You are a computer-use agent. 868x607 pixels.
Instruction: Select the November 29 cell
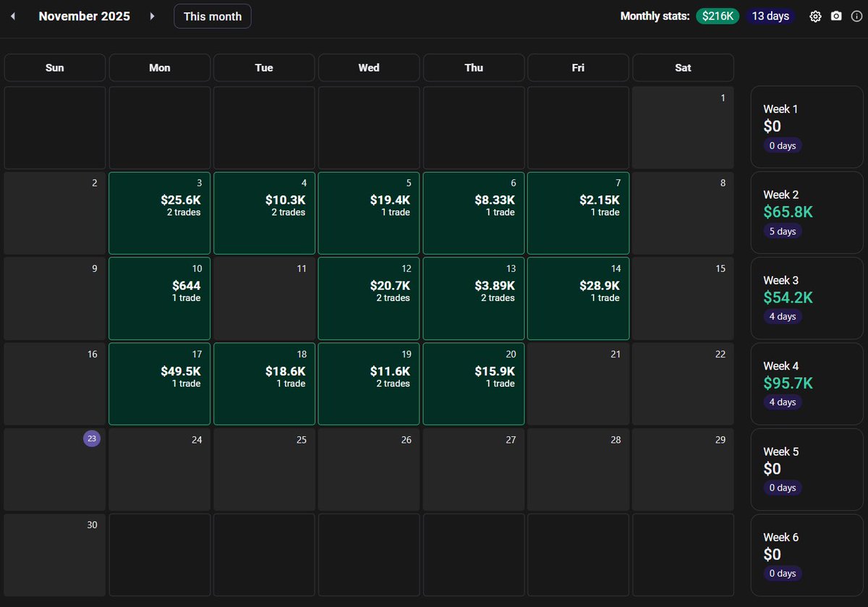[x=683, y=470]
